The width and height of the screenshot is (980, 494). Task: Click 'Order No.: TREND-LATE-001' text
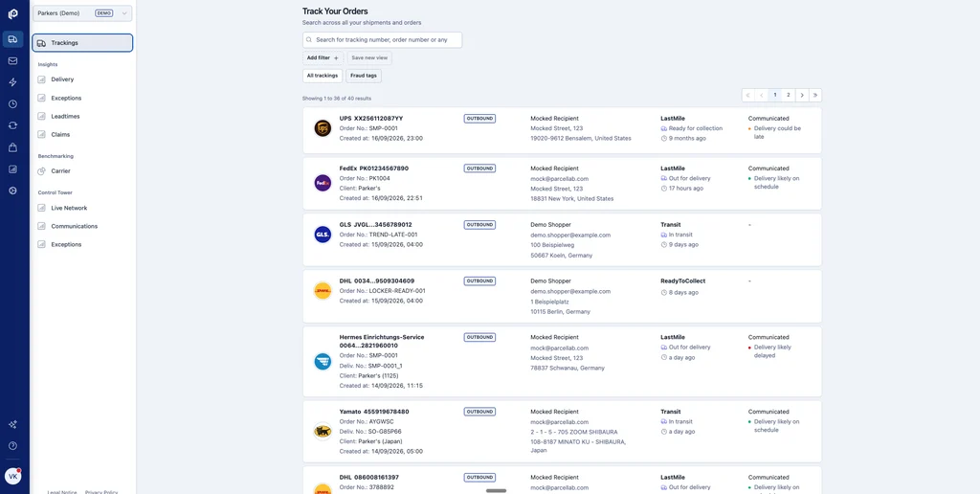click(378, 235)
